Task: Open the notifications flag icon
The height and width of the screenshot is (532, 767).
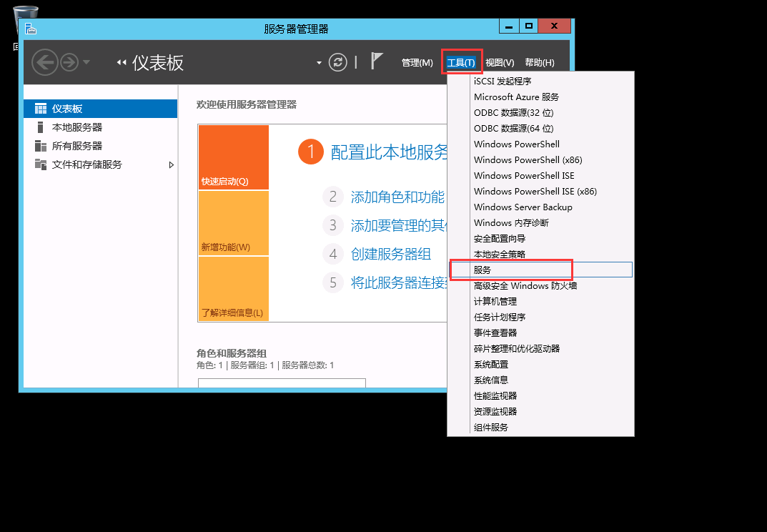Action: [377, 61]
